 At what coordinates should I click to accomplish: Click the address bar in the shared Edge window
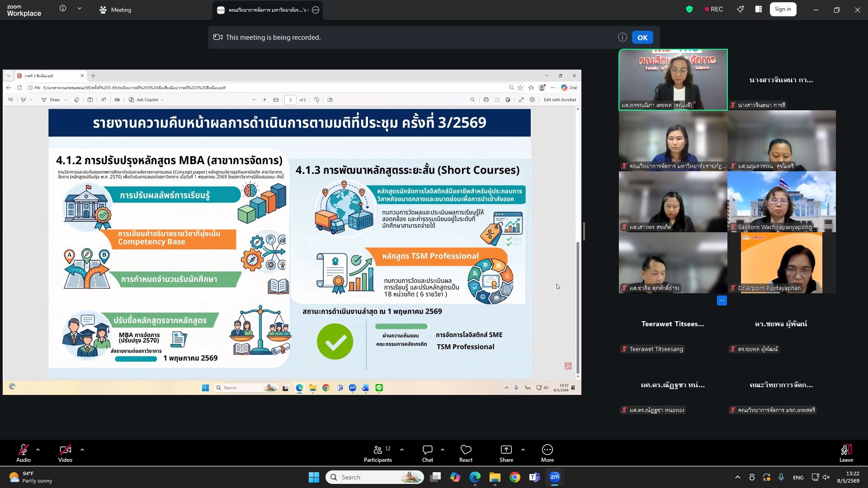[267, 88]
